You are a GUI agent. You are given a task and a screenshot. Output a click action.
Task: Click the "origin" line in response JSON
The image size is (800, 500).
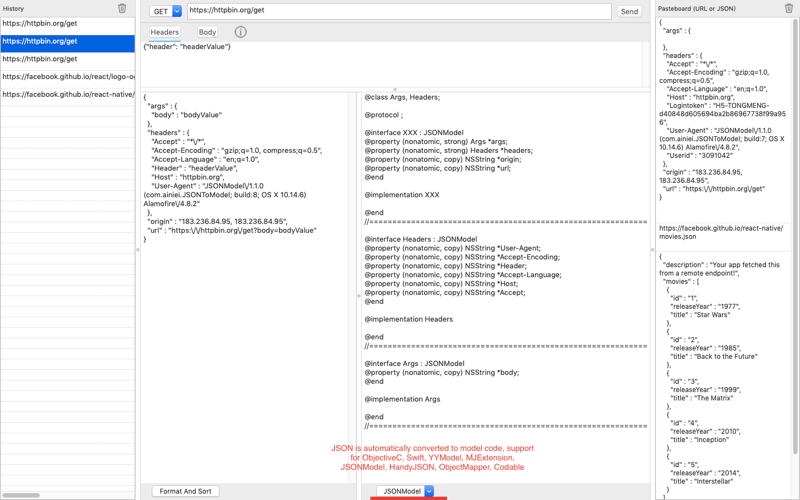(217, 222)
